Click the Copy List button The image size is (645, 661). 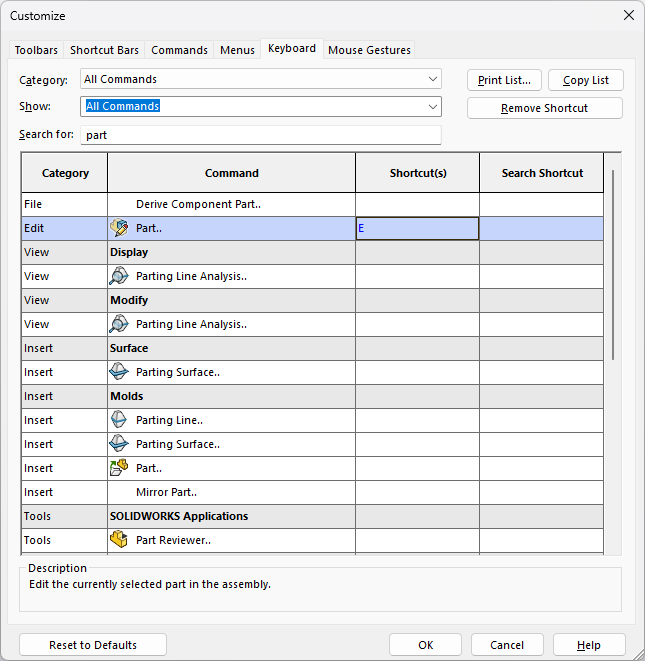[x=586, y=80]
